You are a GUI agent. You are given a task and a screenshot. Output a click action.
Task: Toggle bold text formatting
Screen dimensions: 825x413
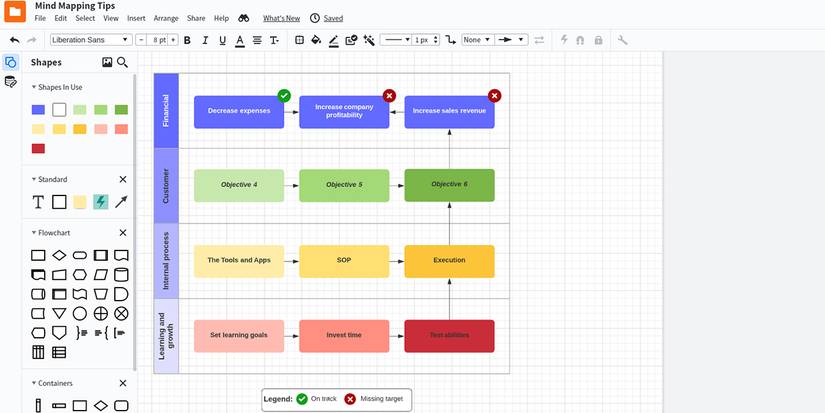click(x=187, y=40)
